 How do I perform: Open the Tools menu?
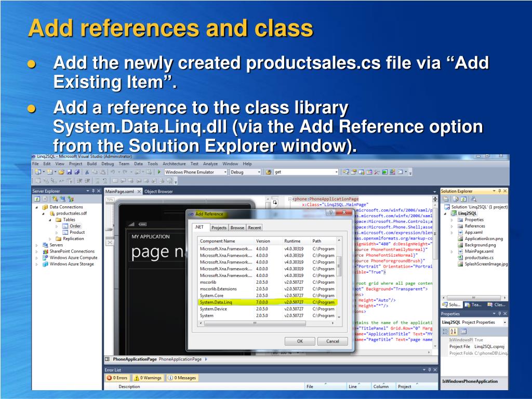pyautogui.click(x=153, y=164)
